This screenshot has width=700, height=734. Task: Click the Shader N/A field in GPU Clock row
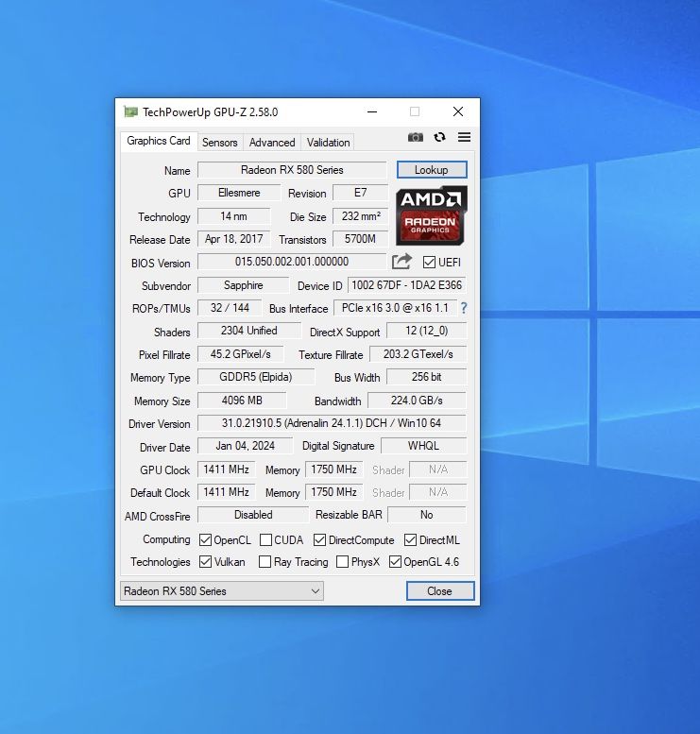438,469
